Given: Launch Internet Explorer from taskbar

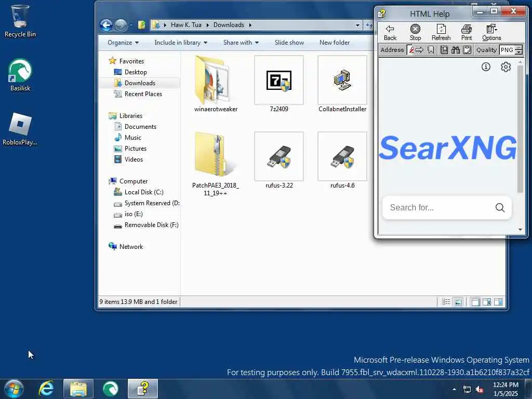Looking at the screenshot, I should (46, 389).
